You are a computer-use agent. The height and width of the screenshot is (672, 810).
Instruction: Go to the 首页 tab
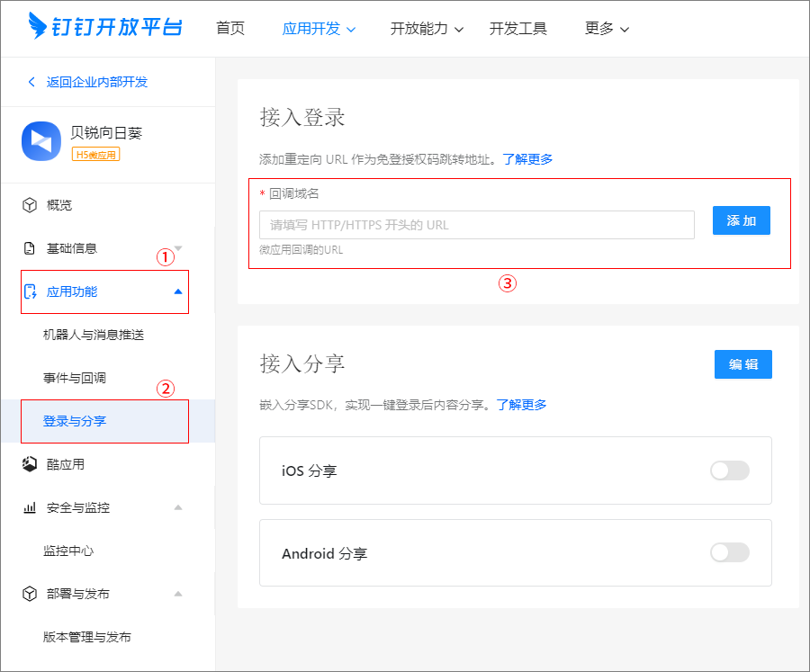[230, 29]
